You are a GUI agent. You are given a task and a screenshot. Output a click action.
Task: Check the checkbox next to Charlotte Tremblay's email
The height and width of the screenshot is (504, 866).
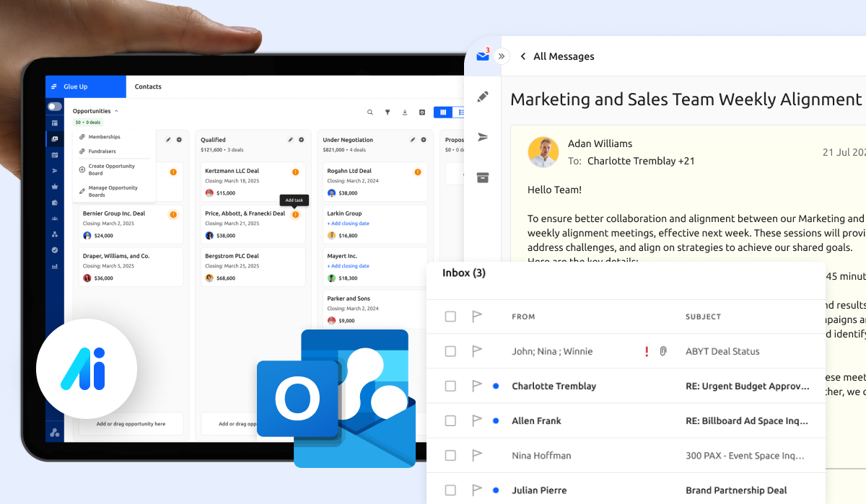(450, 386)
